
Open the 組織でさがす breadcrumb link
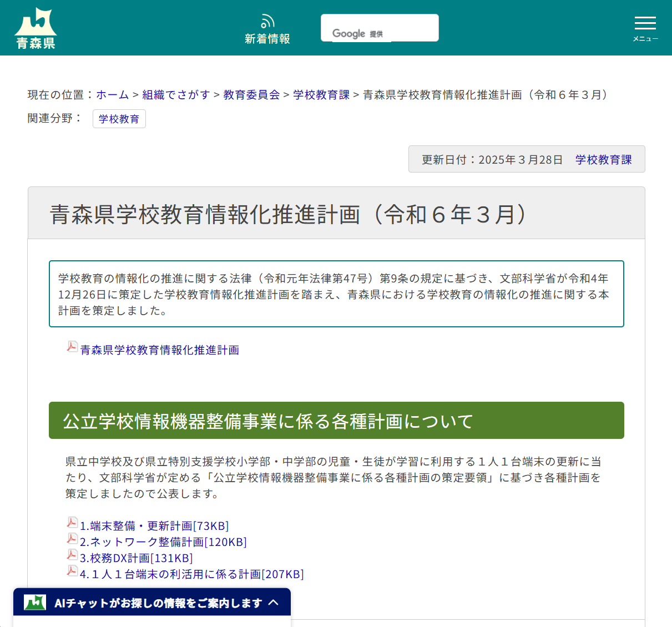(x=176, y=94)
